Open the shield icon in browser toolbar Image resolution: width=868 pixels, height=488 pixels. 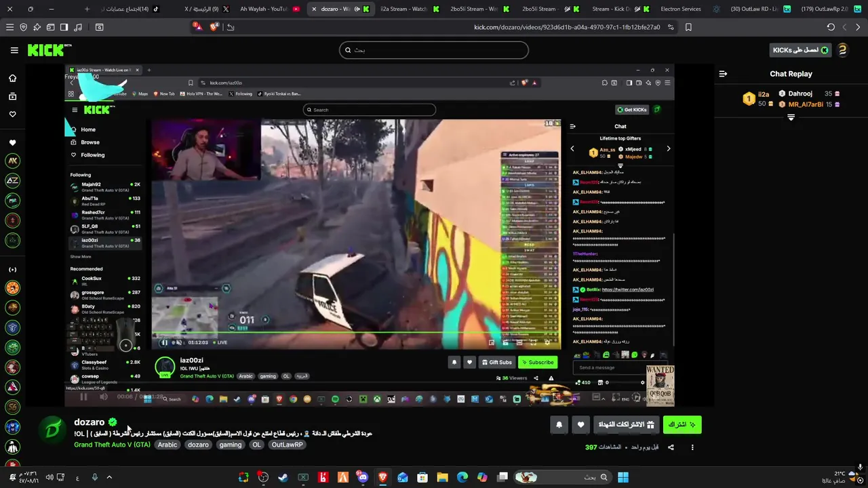pyautogui.click(x=23, y=27)
